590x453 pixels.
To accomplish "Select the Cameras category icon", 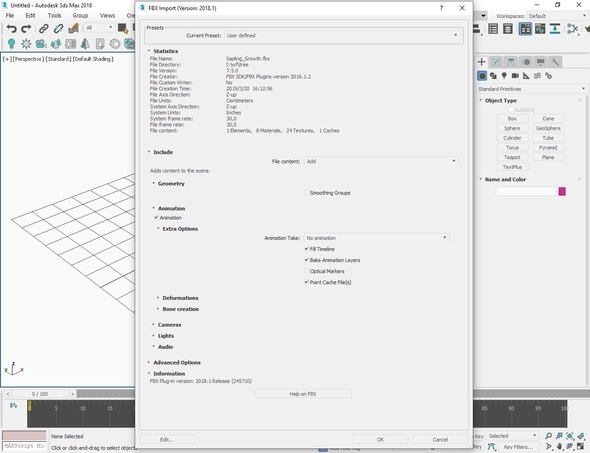I will click(515, 76).
